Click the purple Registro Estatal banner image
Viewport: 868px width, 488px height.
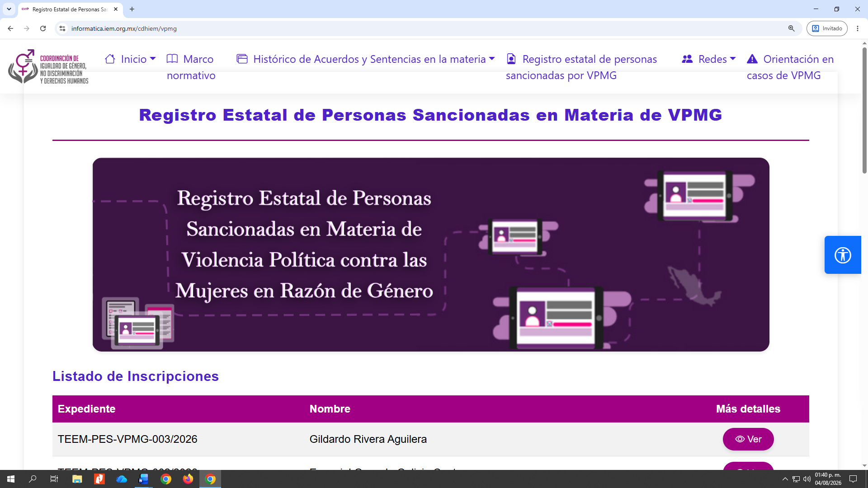click(431, 254)
